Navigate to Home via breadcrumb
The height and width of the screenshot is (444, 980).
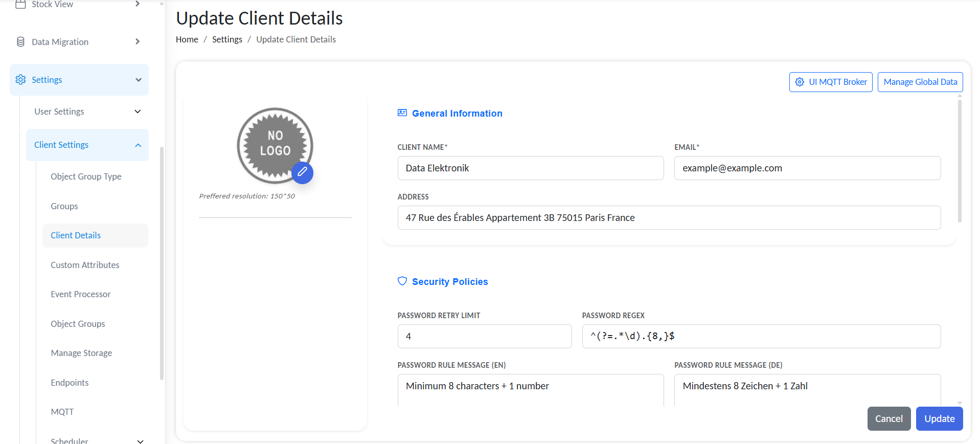tap(187, 39)
